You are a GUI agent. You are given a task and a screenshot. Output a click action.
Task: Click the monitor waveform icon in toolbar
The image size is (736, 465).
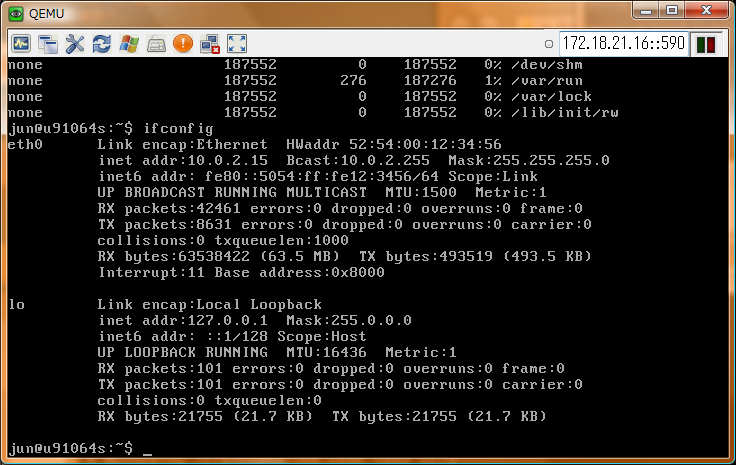tap(21, 44)
